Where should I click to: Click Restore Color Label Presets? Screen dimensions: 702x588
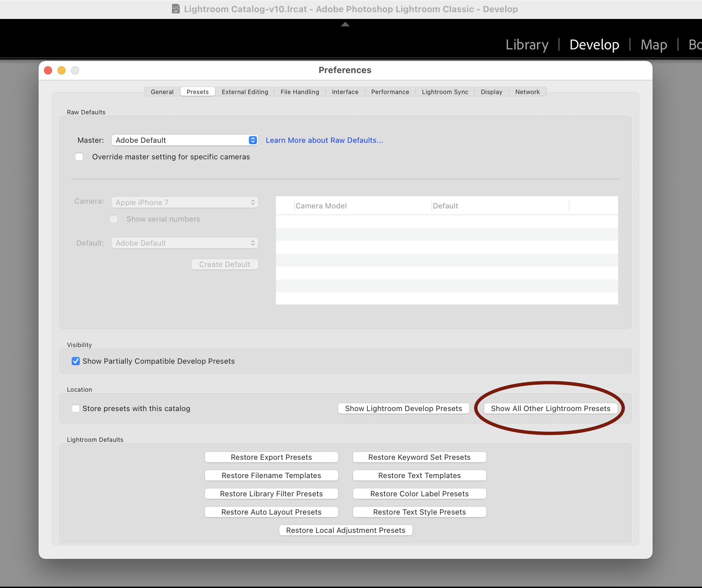click(419, 494)
